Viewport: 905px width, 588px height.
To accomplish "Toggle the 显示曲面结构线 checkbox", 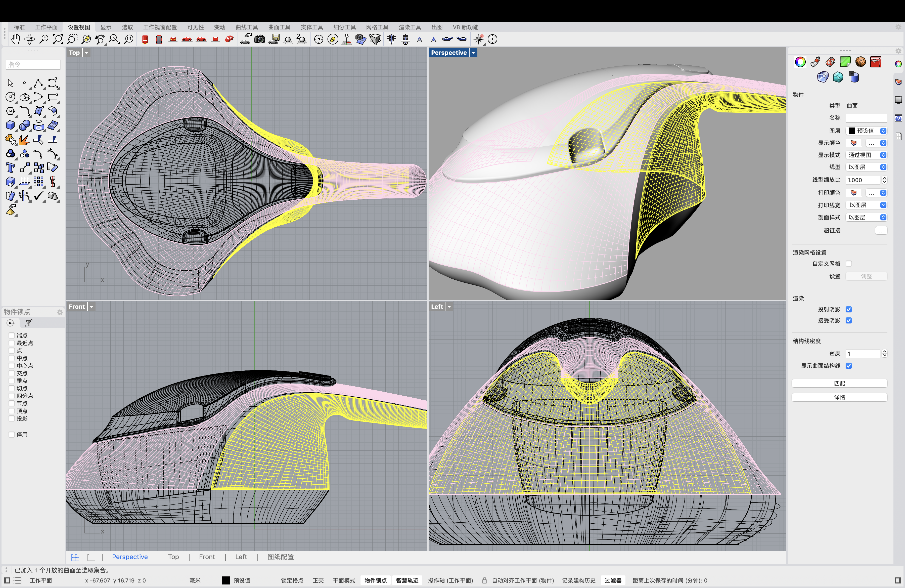I will [848, 365].
